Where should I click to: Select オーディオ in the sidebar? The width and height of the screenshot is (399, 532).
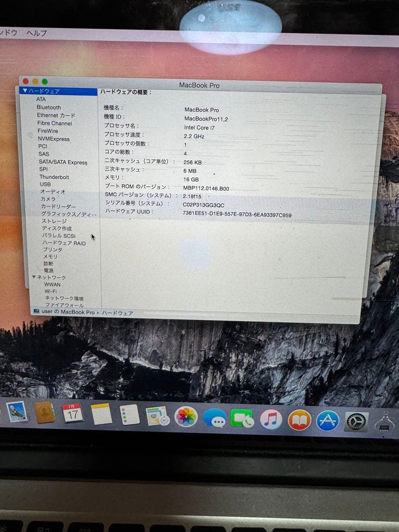click(53, 192)
